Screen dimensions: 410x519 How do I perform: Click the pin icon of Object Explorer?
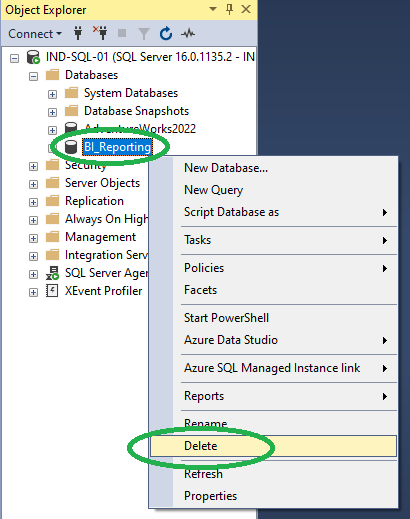[x=229, y=9]
